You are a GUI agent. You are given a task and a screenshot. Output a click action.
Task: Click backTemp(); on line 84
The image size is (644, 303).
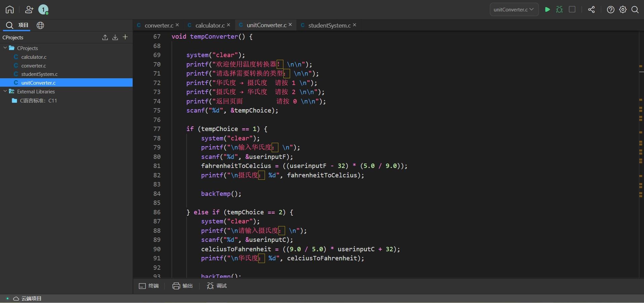221,194
